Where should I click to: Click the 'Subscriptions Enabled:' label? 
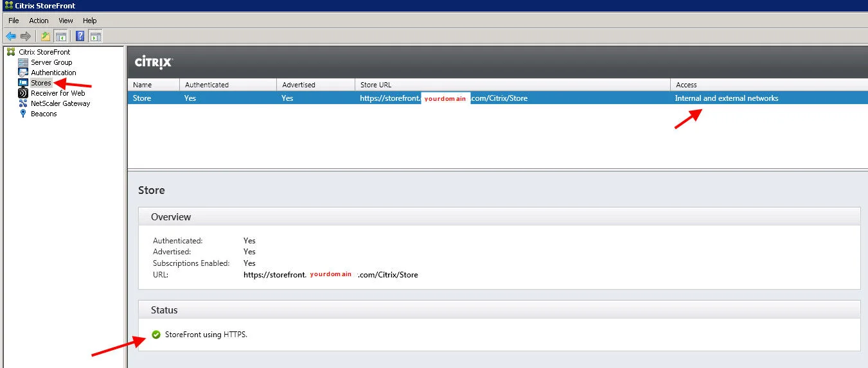tap(191, 263)
